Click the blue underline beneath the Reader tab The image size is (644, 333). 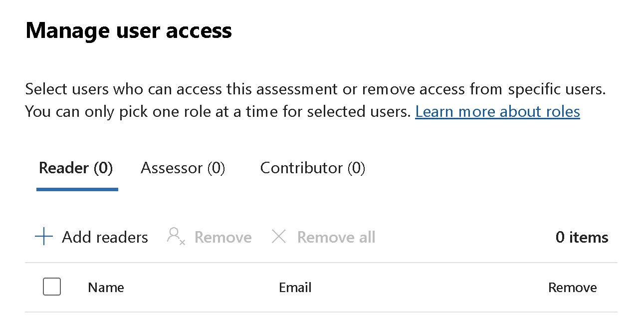pos(77,189)
